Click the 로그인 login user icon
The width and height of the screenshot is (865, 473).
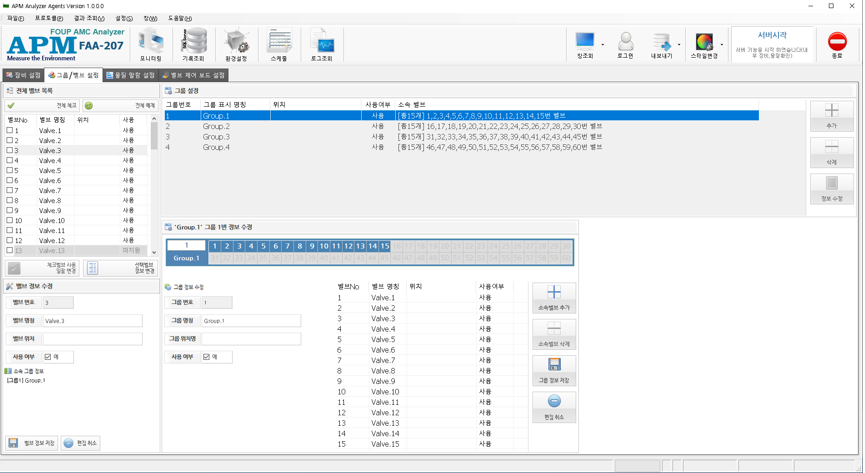(625, 45)
